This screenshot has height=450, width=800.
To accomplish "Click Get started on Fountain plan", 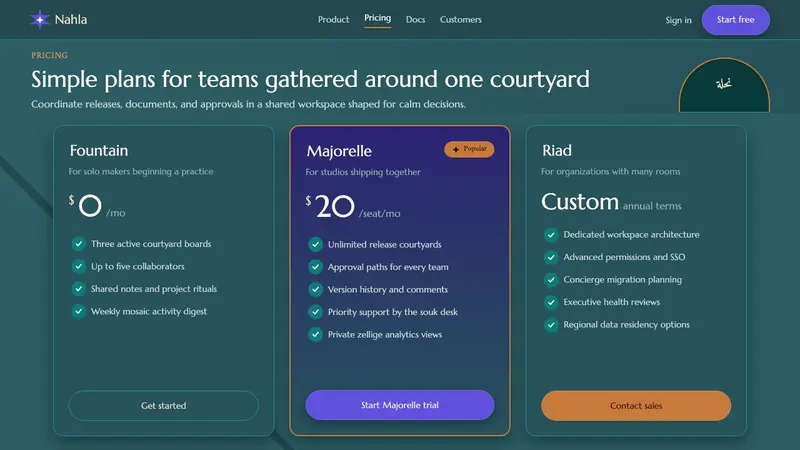I will coord(164,406).
